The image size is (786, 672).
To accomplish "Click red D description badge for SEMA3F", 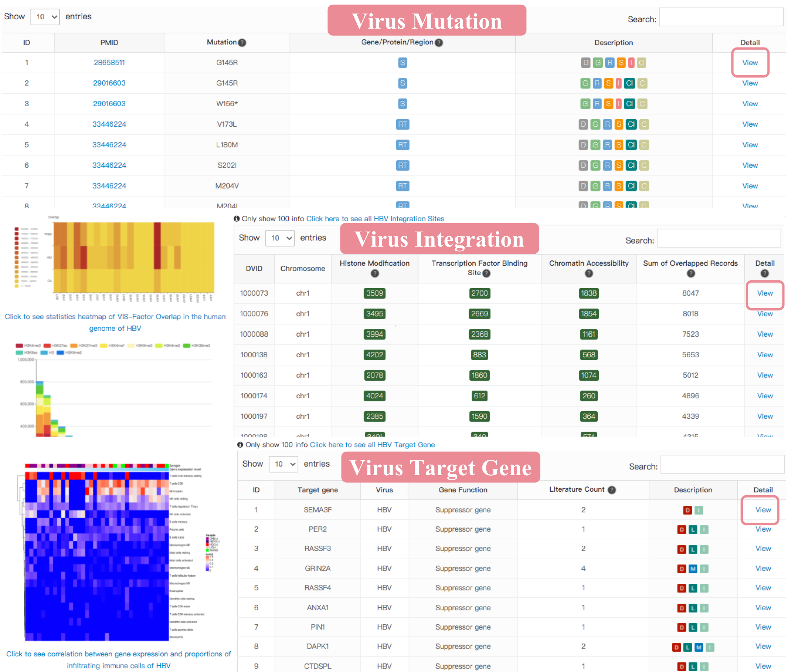I will click(687, 510).
